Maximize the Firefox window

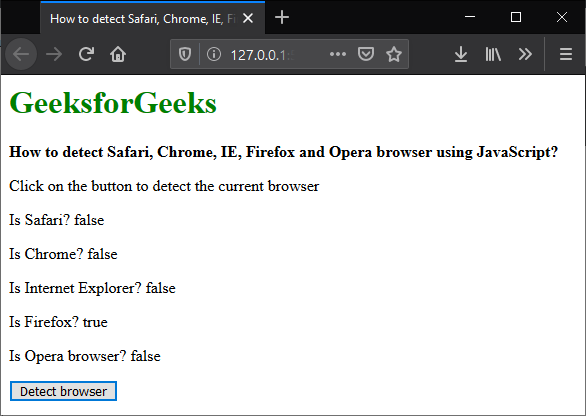tap(516, 17)
